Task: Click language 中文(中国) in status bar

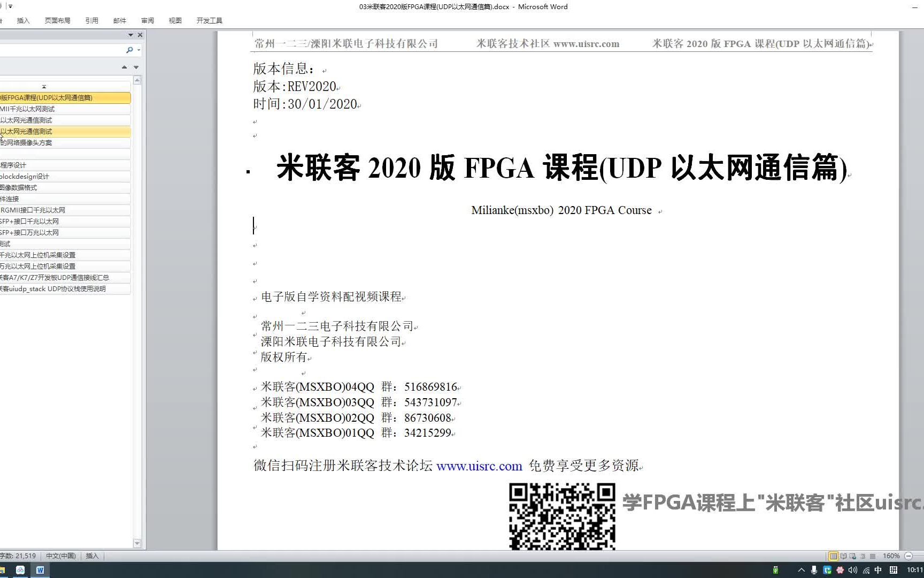Action: click(61, 556)
